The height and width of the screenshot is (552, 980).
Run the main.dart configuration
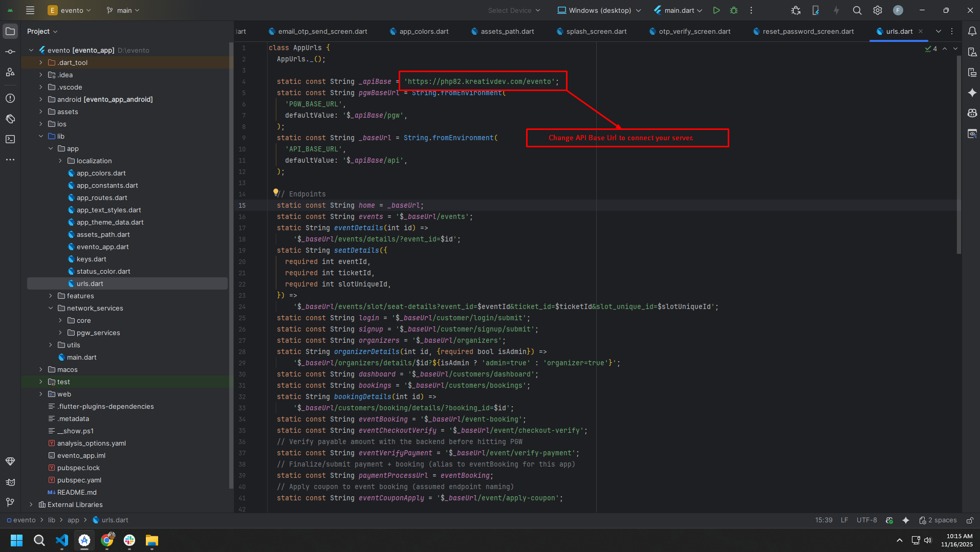pyautogui.click(x=716, y=10)
